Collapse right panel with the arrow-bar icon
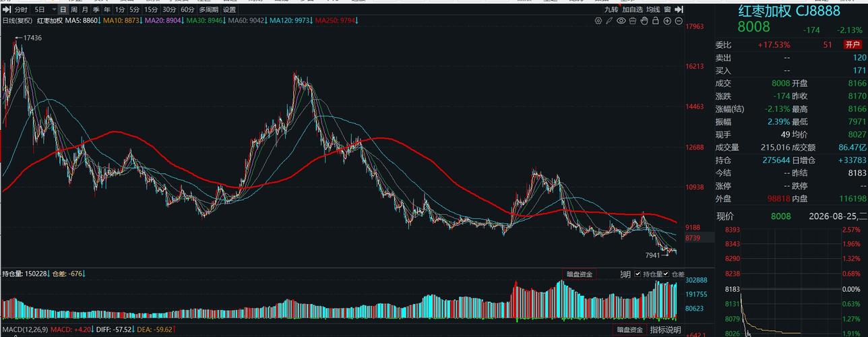Image resolution: width=868 pixels, height=337 pixels. click(679, 9)
